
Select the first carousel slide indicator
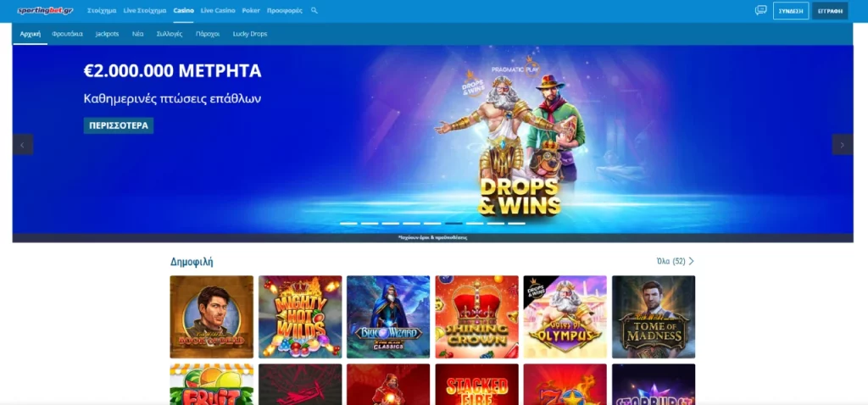click(x=348, y=224)
